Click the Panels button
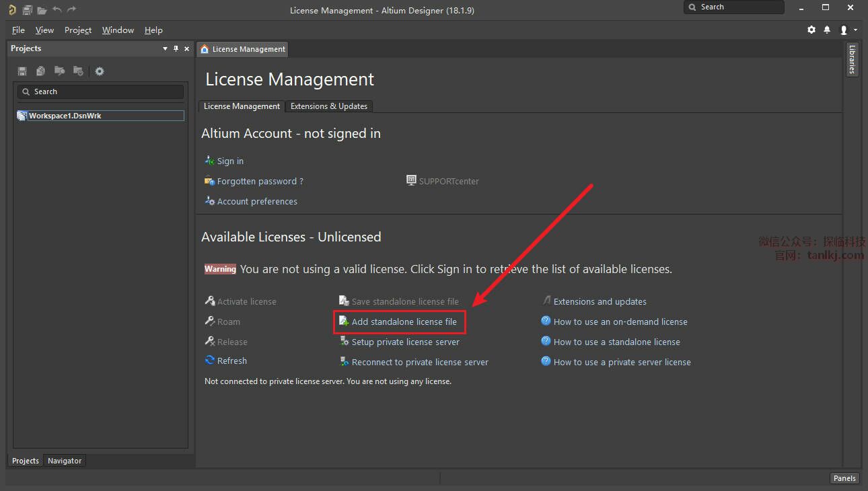 [x=844, y=478]
